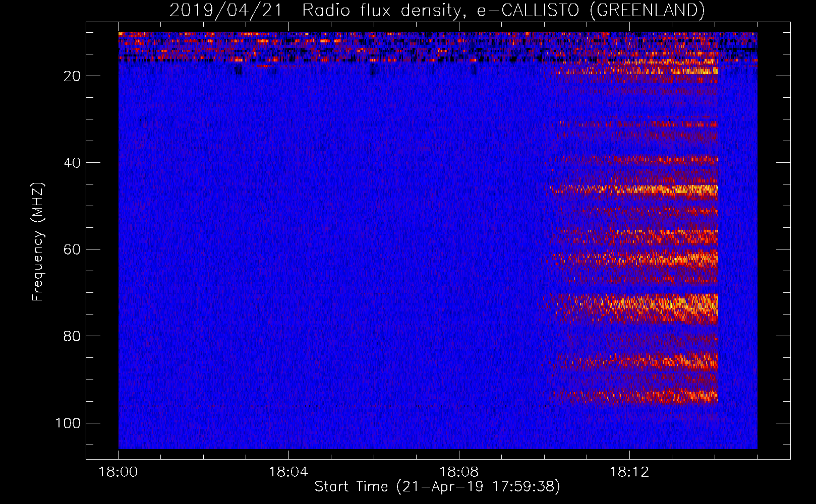The image size is (816, 504).
Task: Click the 40 MHz frequency tick label
Action: 72,163
